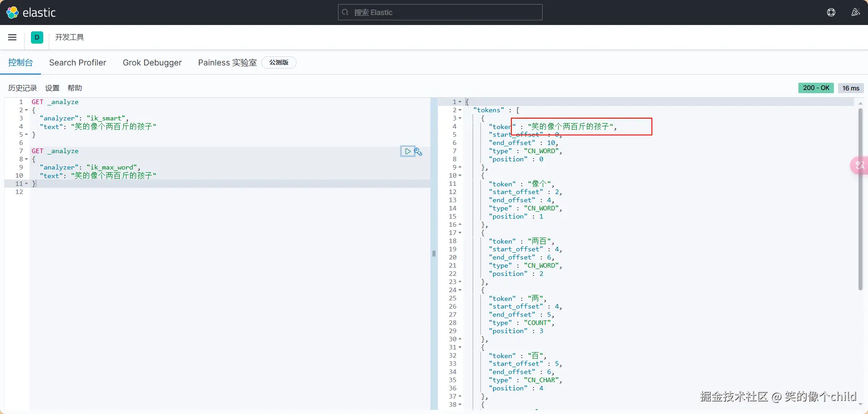Open 历史记录 history
Screen dimensions: 868x414
(22, 88)
